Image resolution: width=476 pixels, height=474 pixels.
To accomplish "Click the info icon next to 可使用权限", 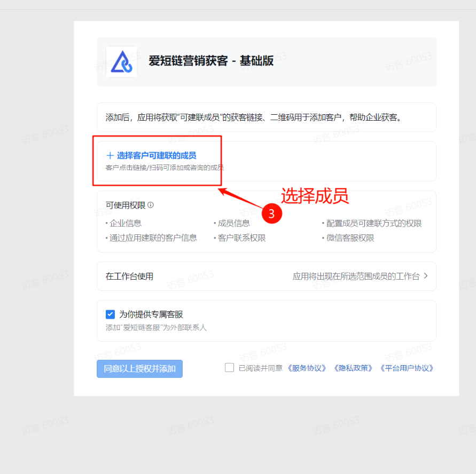I will pos(151,205).
